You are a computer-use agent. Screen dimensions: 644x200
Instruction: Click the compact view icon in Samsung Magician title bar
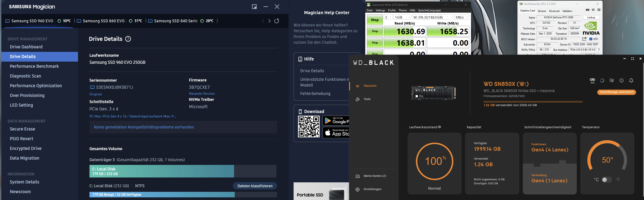coord(254,7)
